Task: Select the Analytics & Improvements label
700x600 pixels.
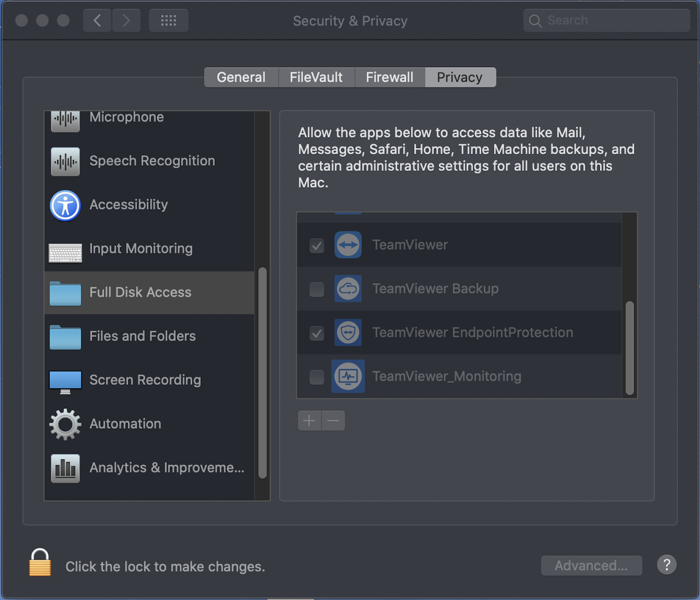Action: (x=167, y=468)
